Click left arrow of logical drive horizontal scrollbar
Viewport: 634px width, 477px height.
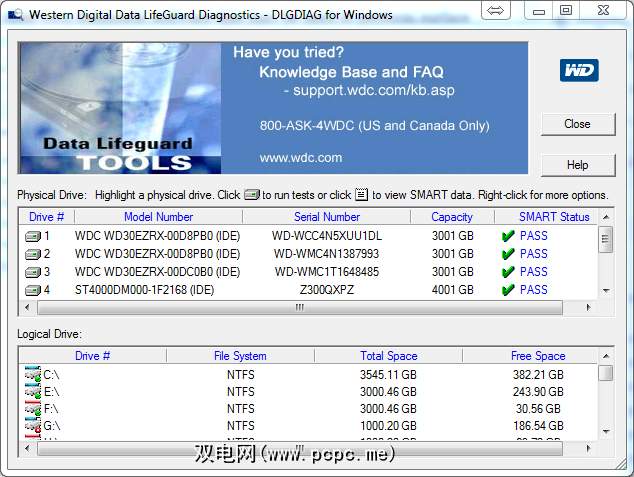[x=27, y=448]
